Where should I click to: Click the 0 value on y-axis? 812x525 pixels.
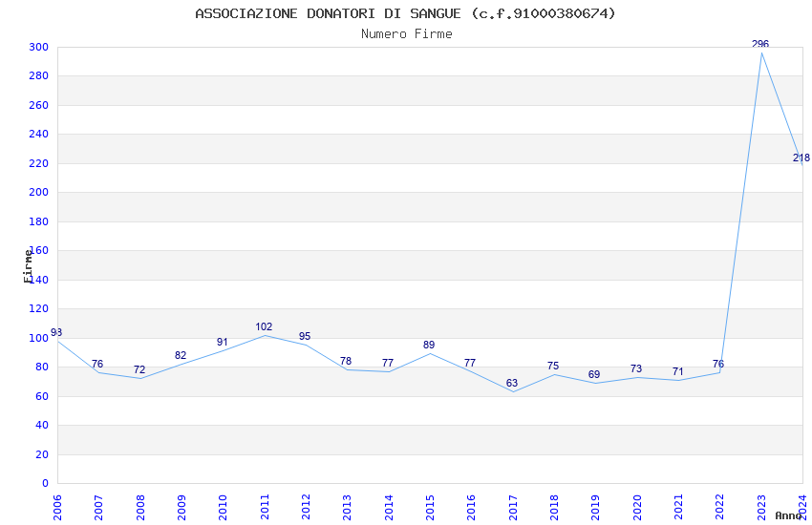pos(45,483)
